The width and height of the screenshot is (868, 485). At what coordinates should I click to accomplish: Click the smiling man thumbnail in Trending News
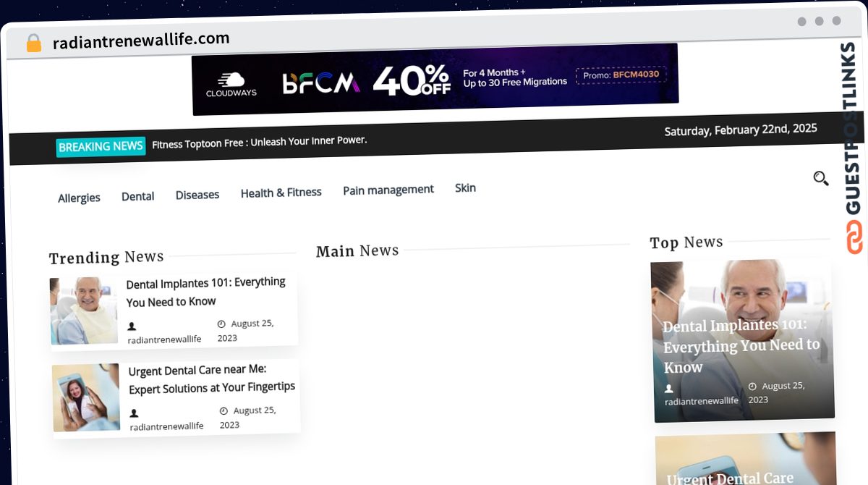pos(83,311)
